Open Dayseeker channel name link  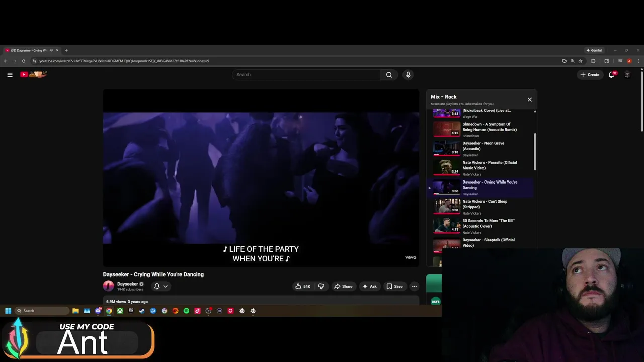(127, 284)
